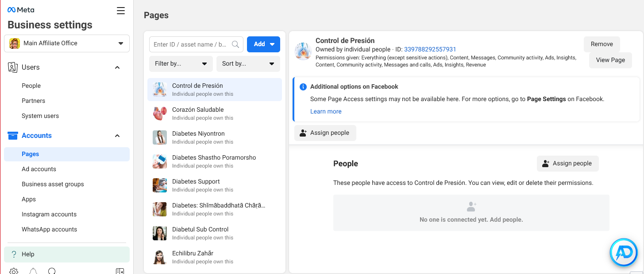Image resolution: width=644 pixels, height=274 pixels.
Task: Click Diabetes Support page thumbnail
Action: [160, 185]
